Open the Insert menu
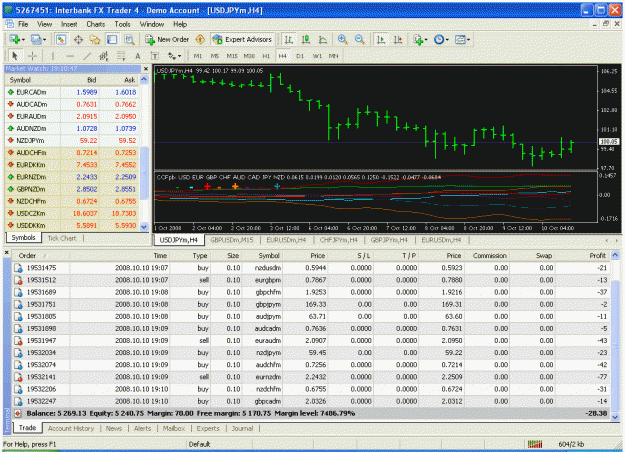Screen dimensions: 625x452 (x=69, y=24)
